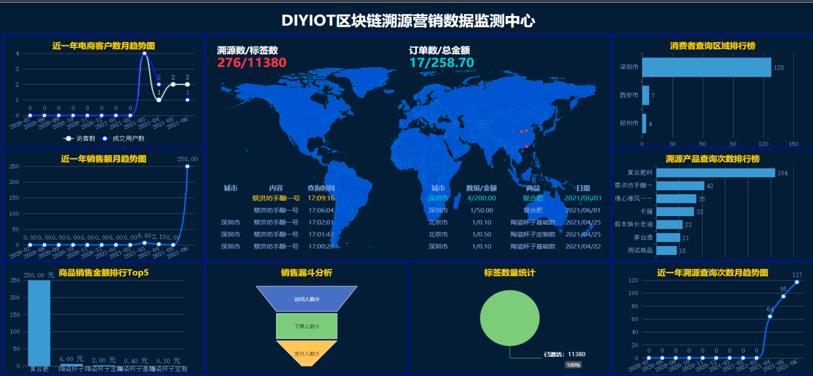813x376 pixels.
Task: Click query row with time 17:09:16
Action: point(278,198)
